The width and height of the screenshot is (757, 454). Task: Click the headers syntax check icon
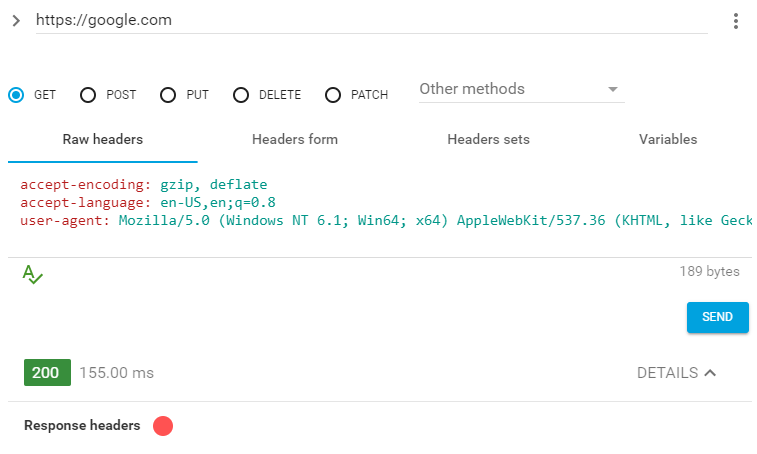pos(32,274)
